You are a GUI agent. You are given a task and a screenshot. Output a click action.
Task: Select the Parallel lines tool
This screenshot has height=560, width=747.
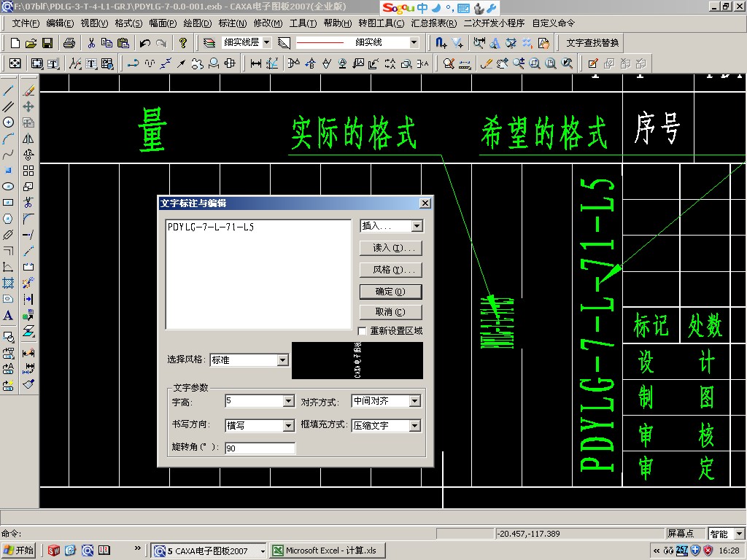click(8, 106)
